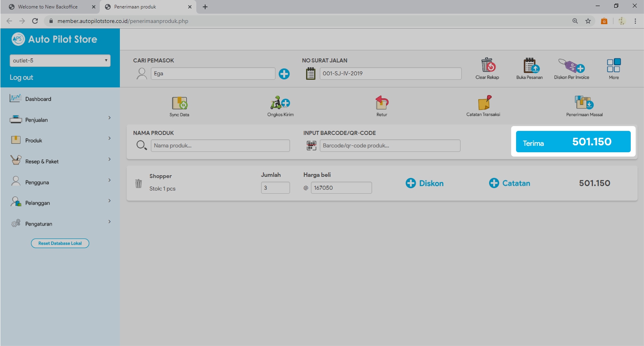The width and height of the screenshot is (644, 346).
Task: Add Ongkos Kirim delivery fee
Action: (280, 103)
